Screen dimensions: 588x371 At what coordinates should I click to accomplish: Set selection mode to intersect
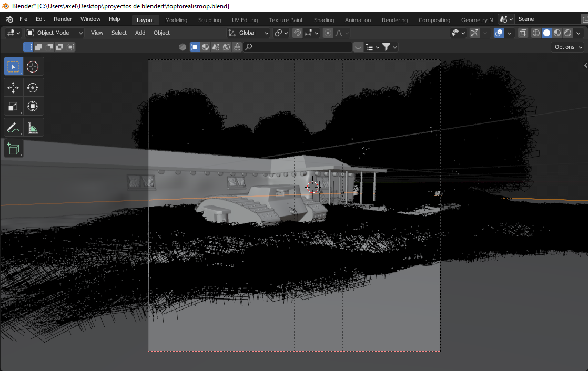70,47
